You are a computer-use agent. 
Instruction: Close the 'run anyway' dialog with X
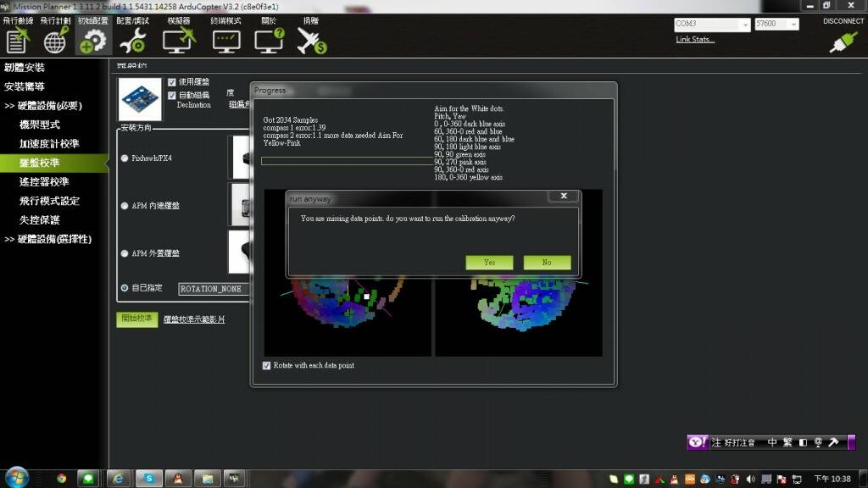point(564,196)
